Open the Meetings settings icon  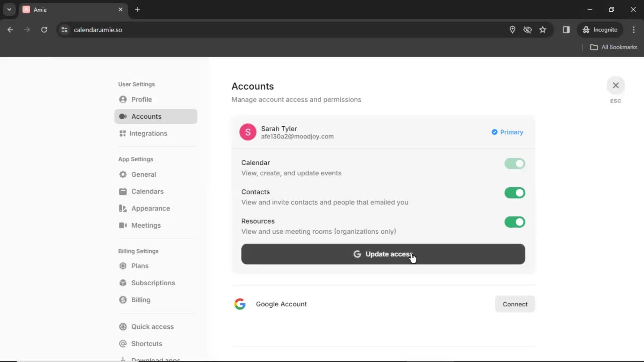coord(123,225)
